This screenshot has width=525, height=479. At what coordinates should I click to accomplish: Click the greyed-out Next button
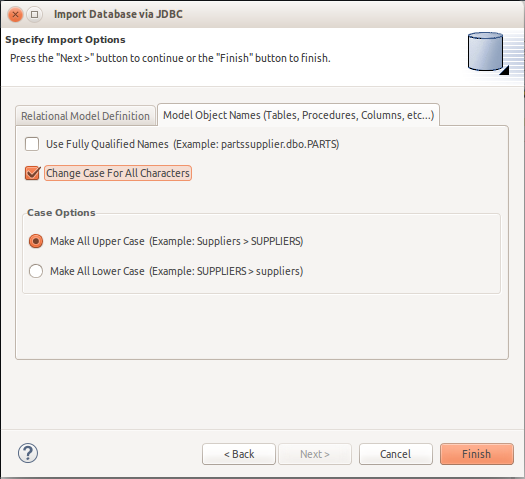(315, 454)
